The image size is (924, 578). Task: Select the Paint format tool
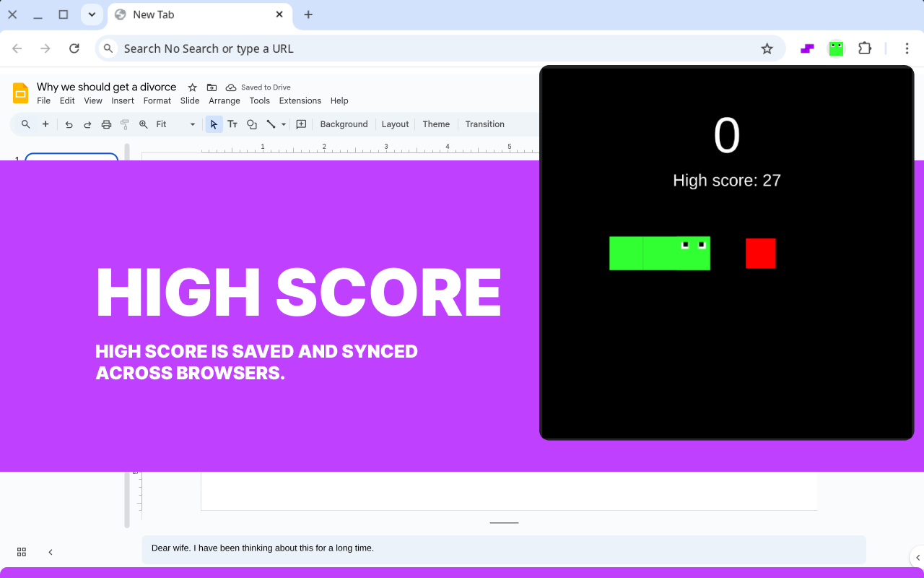[125, 124]
